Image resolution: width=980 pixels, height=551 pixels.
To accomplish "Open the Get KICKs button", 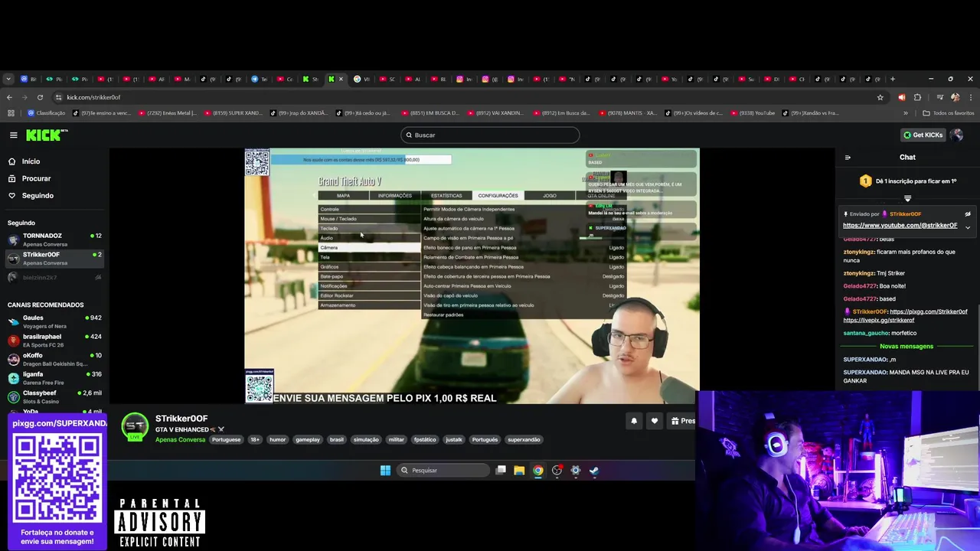I will pyautogui.click(x=923, y=135).
